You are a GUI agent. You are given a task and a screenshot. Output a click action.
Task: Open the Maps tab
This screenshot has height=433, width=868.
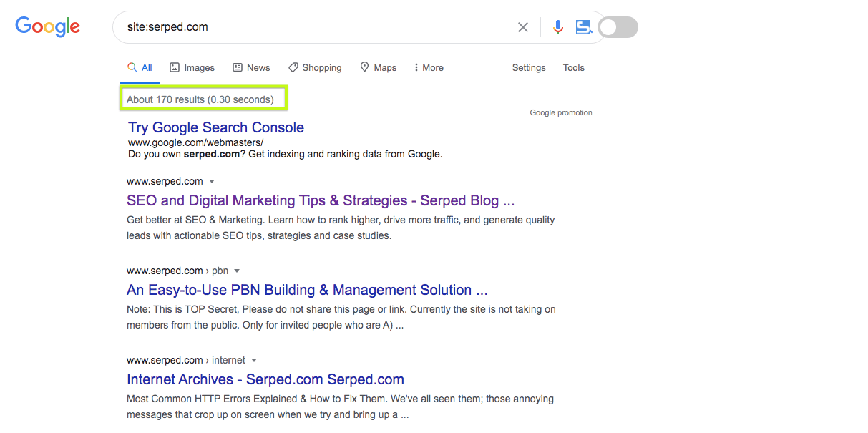coord(378,67)
